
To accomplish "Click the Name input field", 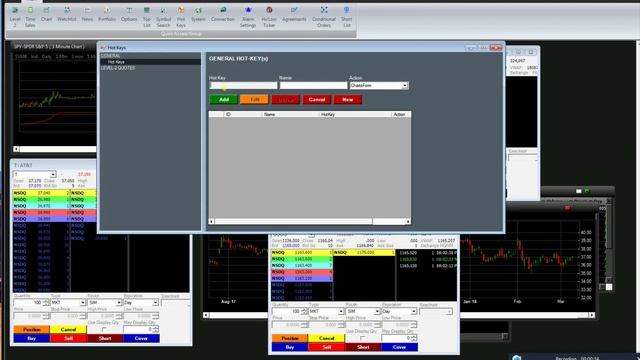I will 313,85.
